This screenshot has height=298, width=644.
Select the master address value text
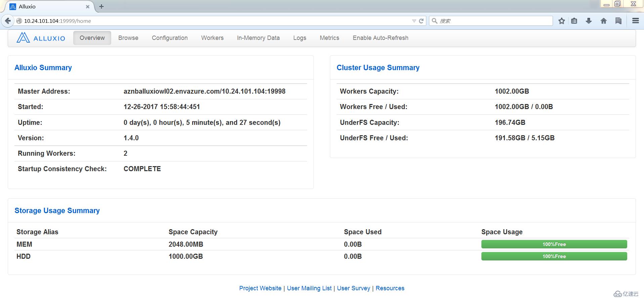(x=205, y=91)
